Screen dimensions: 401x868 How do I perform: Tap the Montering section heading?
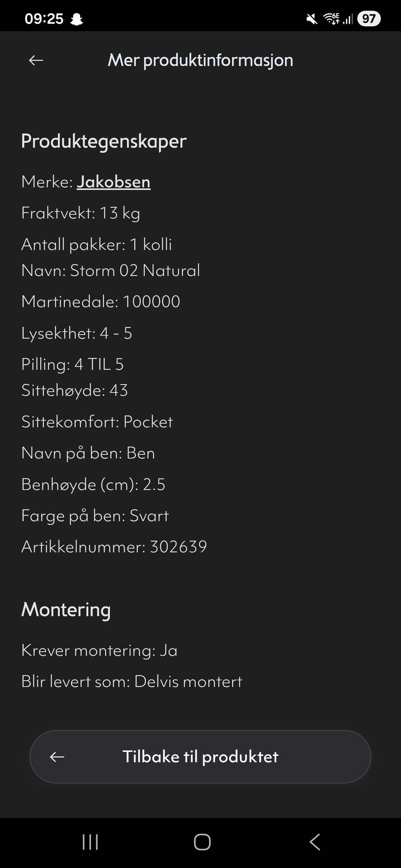pyautogui.click(x=66, y=610)
